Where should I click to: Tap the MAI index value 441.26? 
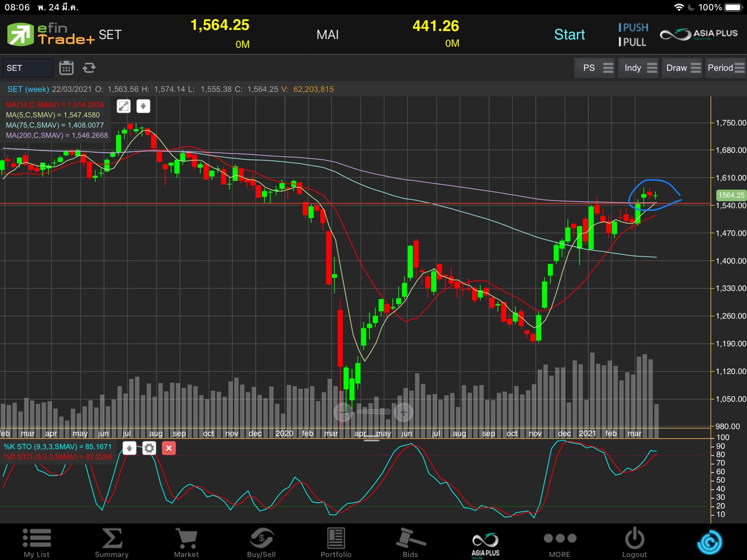(x=436, y=26)
